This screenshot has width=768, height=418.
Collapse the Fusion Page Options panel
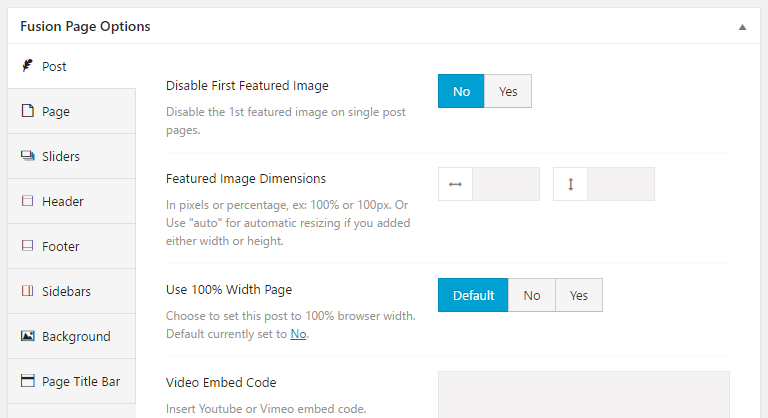(x=743, y=27)
